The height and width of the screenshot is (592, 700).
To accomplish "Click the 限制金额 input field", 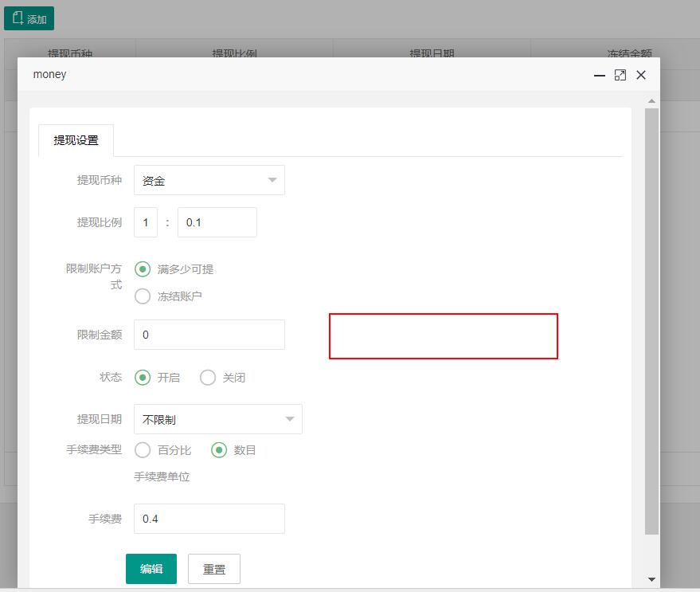I will 209,335.
